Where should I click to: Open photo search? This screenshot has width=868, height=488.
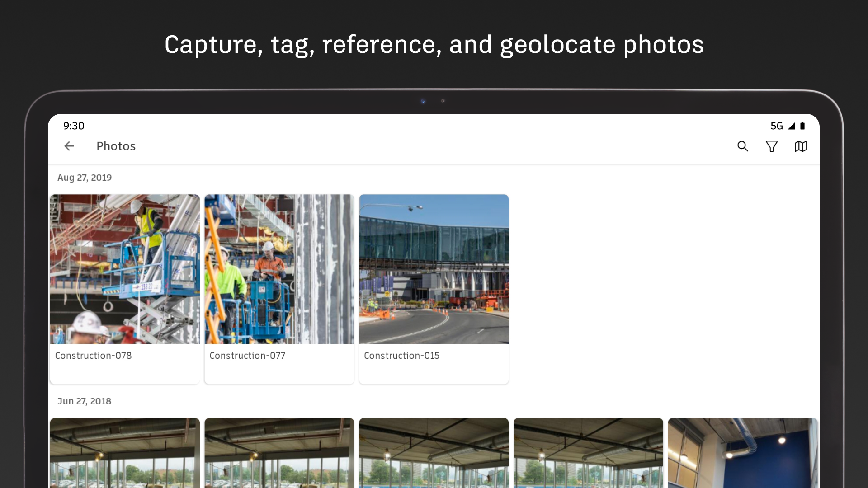tap(743, 146)
